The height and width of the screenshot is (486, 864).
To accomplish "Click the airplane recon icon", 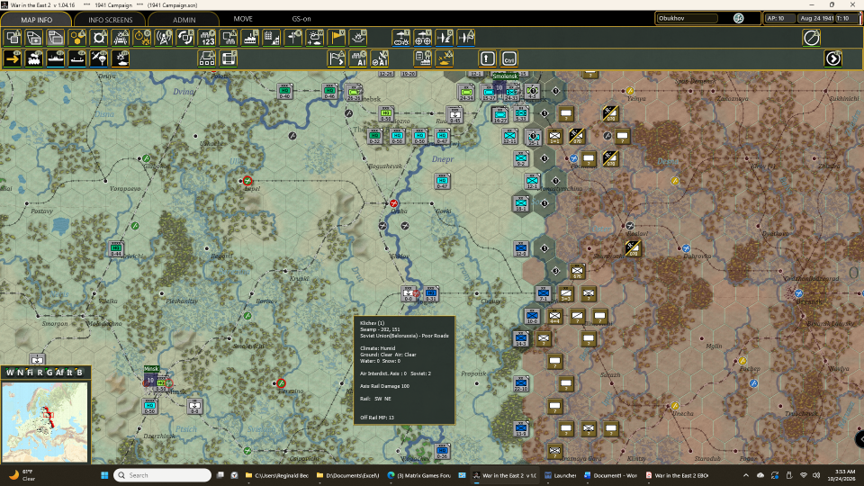I will (x=444, y=37).
